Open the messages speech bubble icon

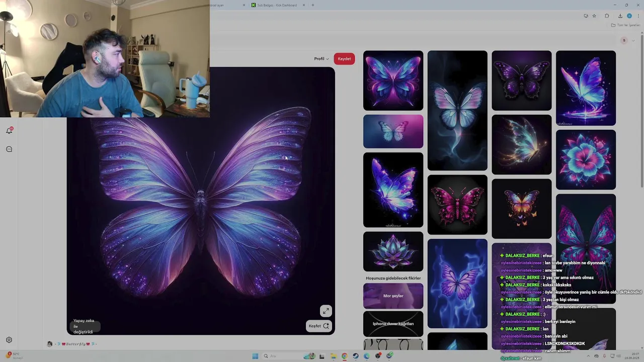coord(9,149)
